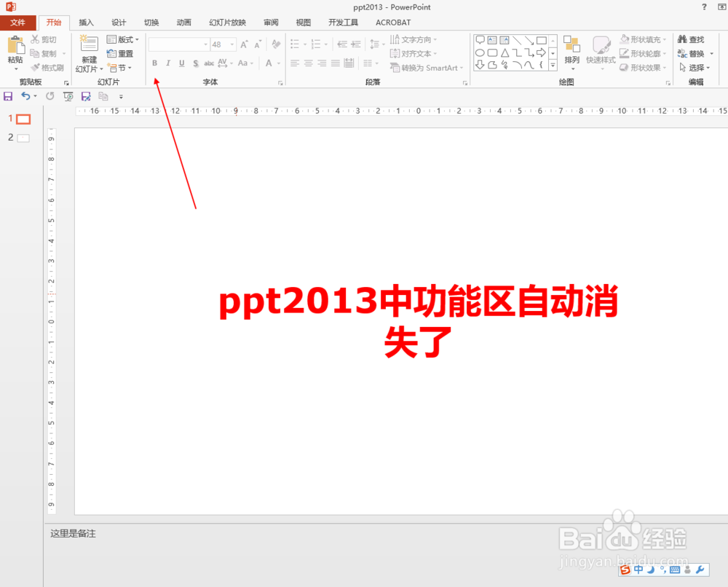Increase list indent level icon
728x587 pixels.
tap(356, 44)
